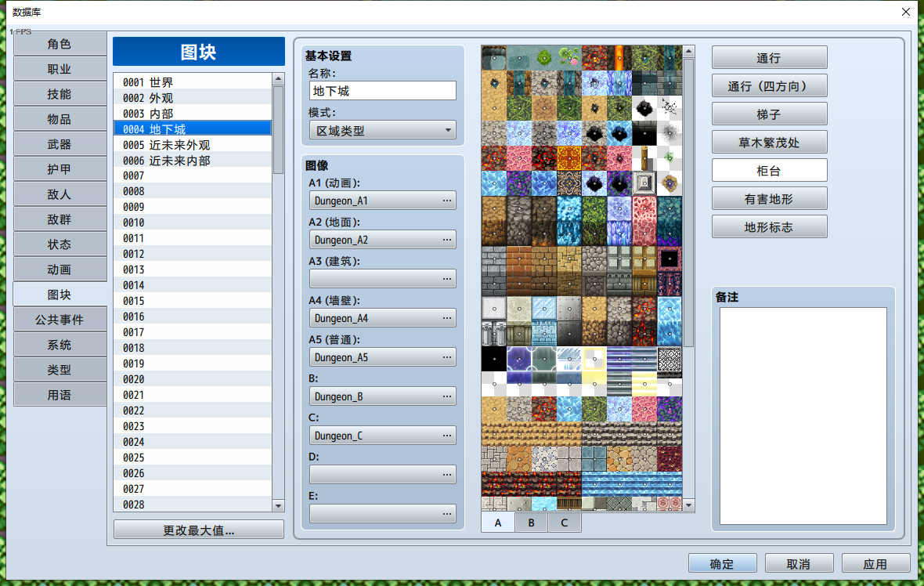Open the 护甲 tab
The image size is (924, 586).
click(x=60, y=169)
